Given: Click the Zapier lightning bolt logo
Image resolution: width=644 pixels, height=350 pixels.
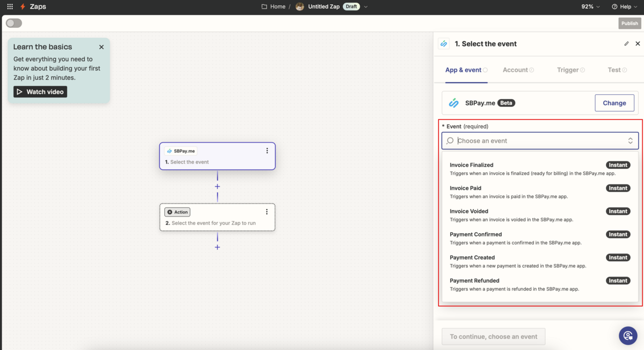Looking at the screenshot, I should click(23, 6).
